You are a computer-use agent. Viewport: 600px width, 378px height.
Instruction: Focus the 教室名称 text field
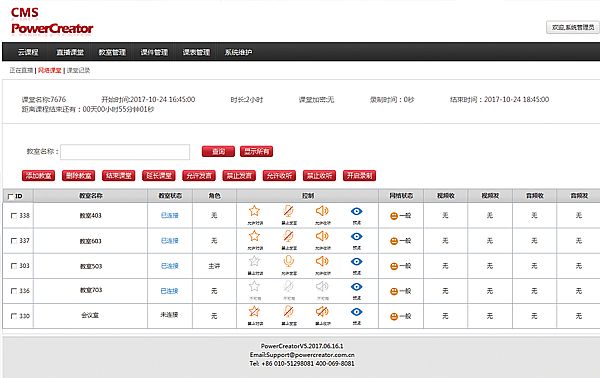click(x=125, y=152)
